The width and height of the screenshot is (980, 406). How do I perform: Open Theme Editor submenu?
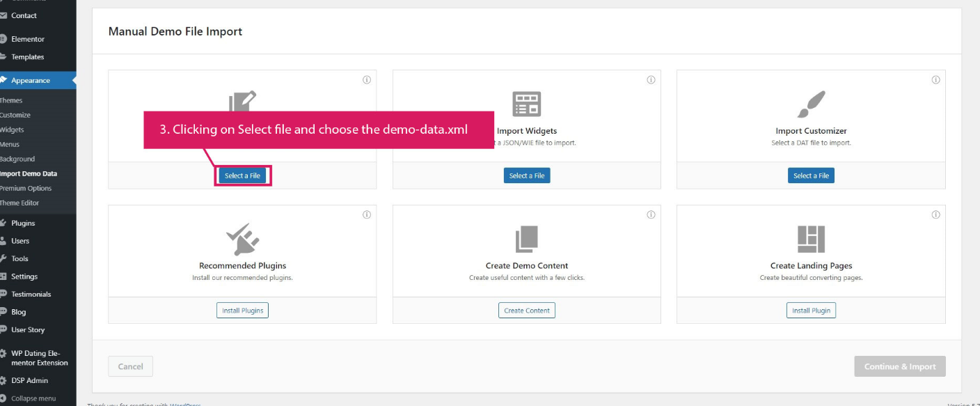[x=19, y=203]
